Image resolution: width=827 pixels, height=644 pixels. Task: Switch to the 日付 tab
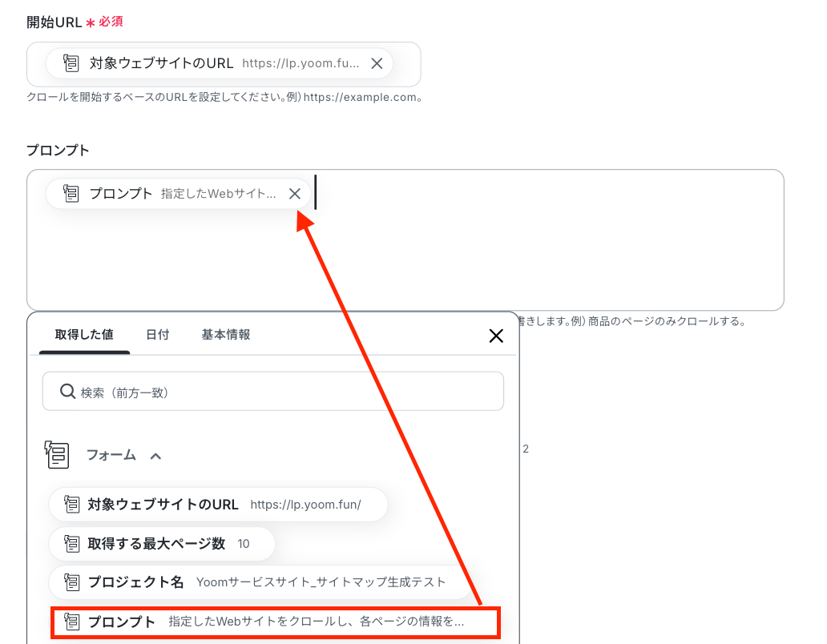click(x=157, y=335)
